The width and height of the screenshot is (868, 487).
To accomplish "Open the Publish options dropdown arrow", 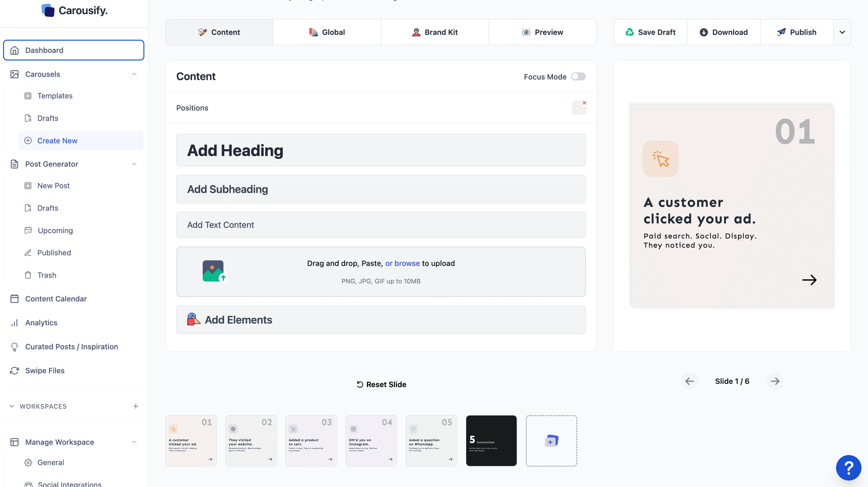I will tap(842, 32).
